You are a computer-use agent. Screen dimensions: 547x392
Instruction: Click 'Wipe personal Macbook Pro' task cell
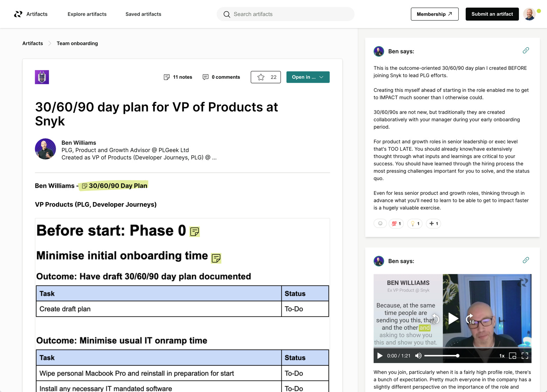[159, 373]
